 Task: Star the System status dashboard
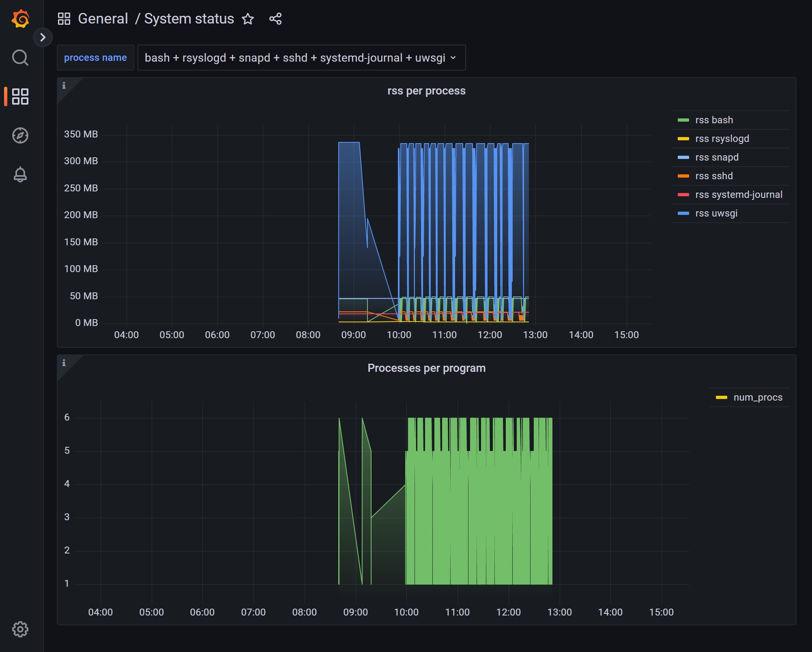click(248, 19)
